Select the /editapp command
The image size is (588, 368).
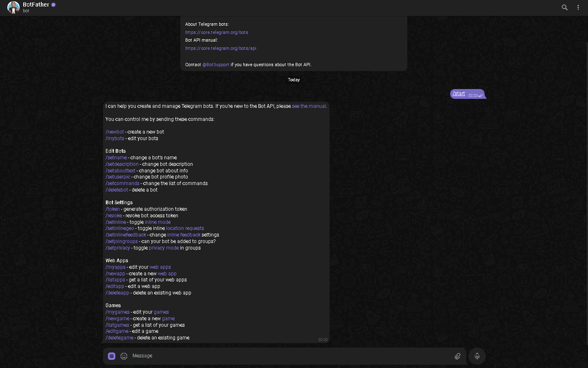click(115, 286)
